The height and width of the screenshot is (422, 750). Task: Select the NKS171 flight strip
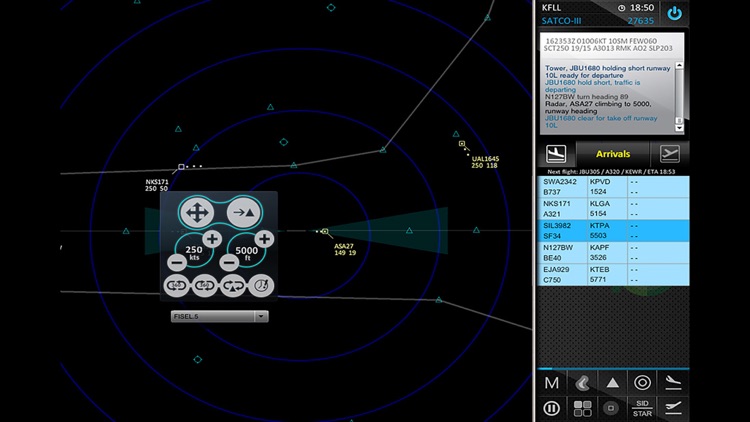point(613,209)
